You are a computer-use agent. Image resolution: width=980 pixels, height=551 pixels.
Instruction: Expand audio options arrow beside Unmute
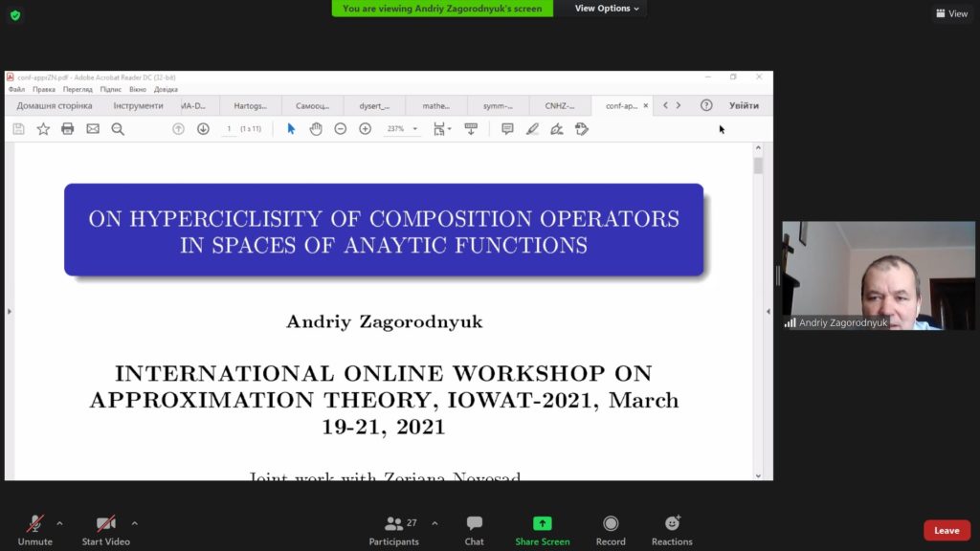point(59,523)
